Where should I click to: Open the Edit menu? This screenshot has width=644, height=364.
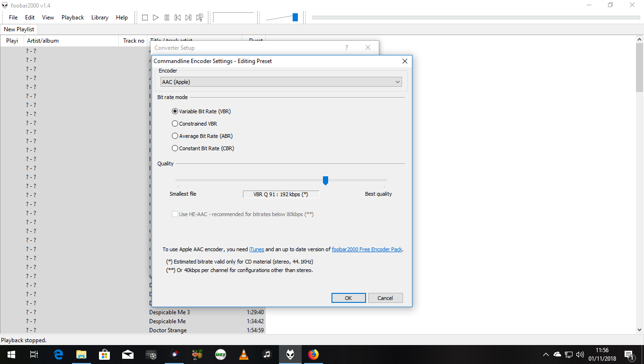[x=30, y=18]
